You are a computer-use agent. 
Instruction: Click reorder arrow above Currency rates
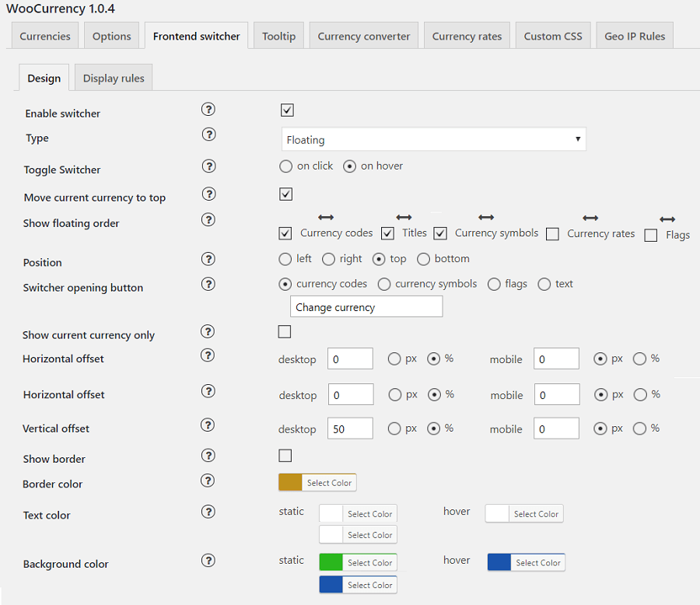590,218
